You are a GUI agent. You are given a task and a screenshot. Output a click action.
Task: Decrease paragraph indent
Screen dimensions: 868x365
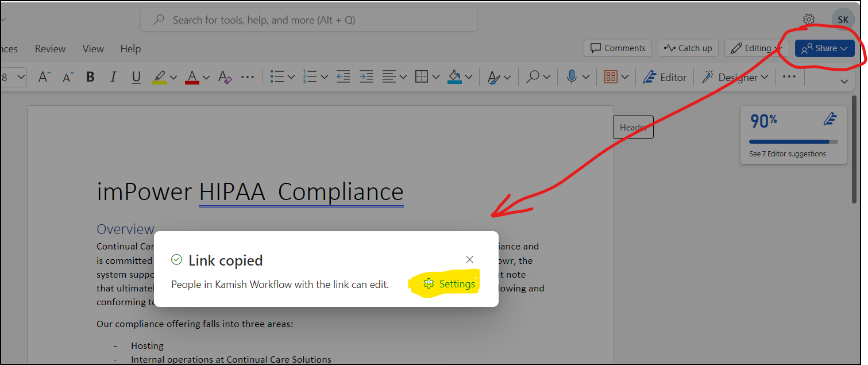343,76
